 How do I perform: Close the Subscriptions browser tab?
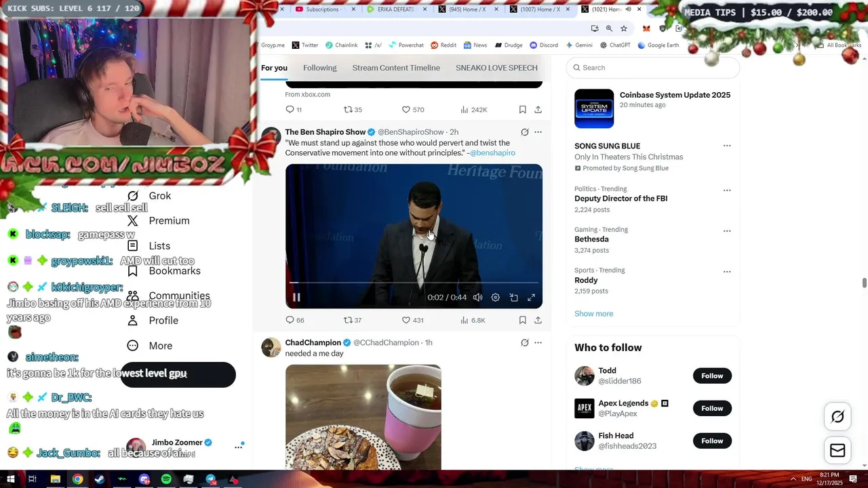tap(353, 9)
